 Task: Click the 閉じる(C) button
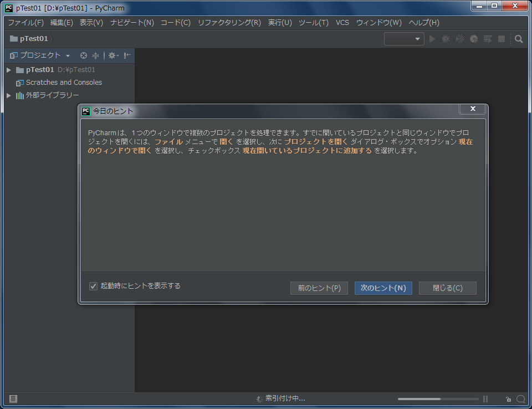pos(448,288)
